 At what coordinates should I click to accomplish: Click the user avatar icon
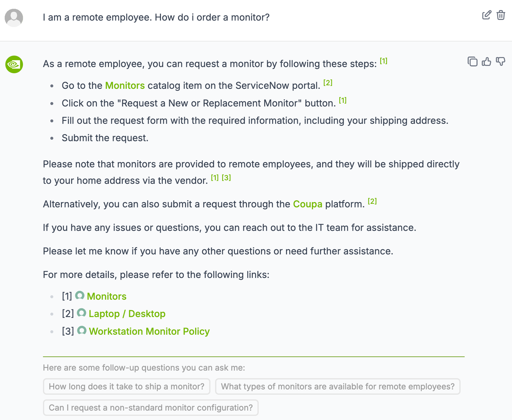tap(14, 18)
